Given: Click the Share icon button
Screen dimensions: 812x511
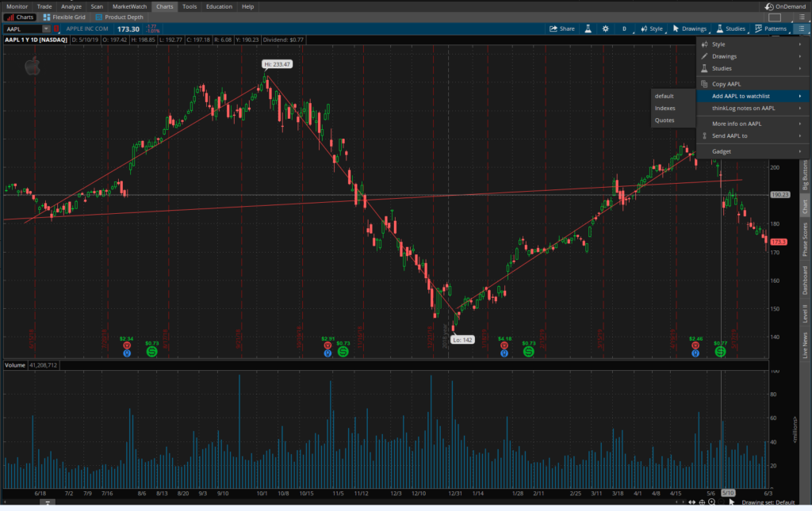Looking at the screenshot, I should (x=561, y=29).
